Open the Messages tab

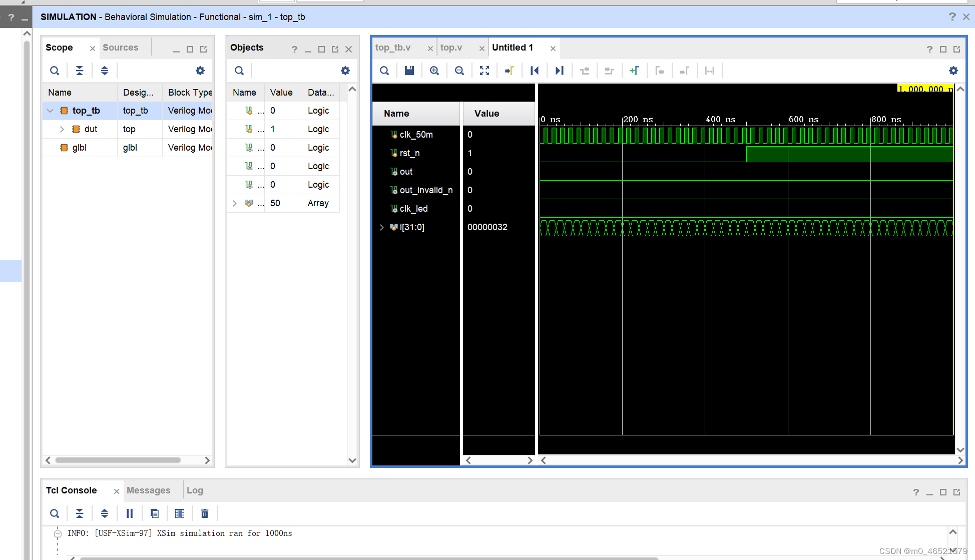(149, 490)
